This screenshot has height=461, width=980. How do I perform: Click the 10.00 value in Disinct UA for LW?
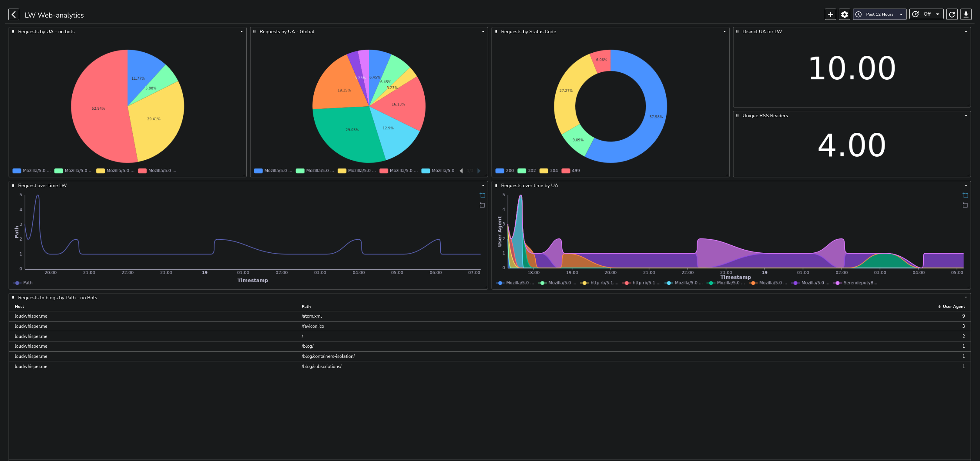pos(852,68)
